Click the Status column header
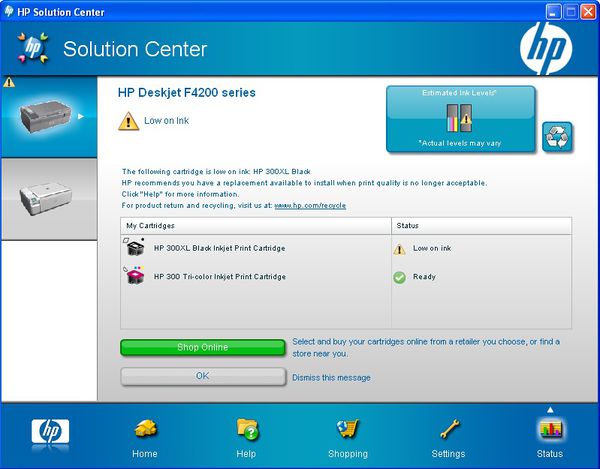The height and width of the screenshot is (469, 600). point(482,226)
